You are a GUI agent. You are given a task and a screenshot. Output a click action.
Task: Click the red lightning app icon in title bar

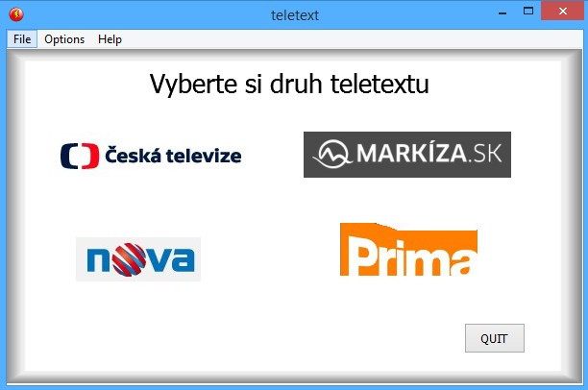[x=16, y=14]
